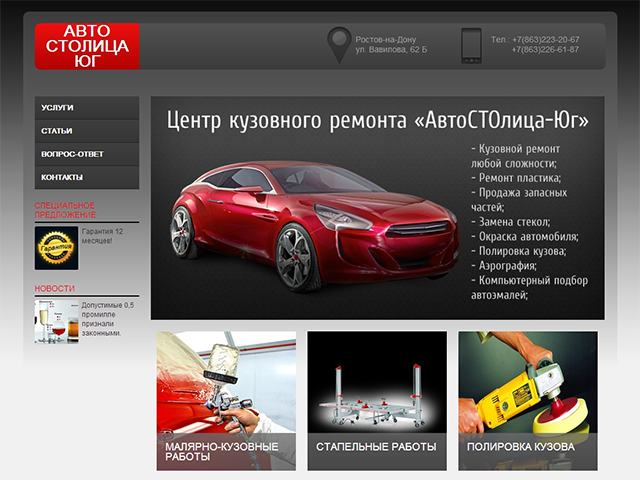The image size is (640, 480).
Task: Open the Гарантия 12 месяцев offer link
Action: coord(102,236)
